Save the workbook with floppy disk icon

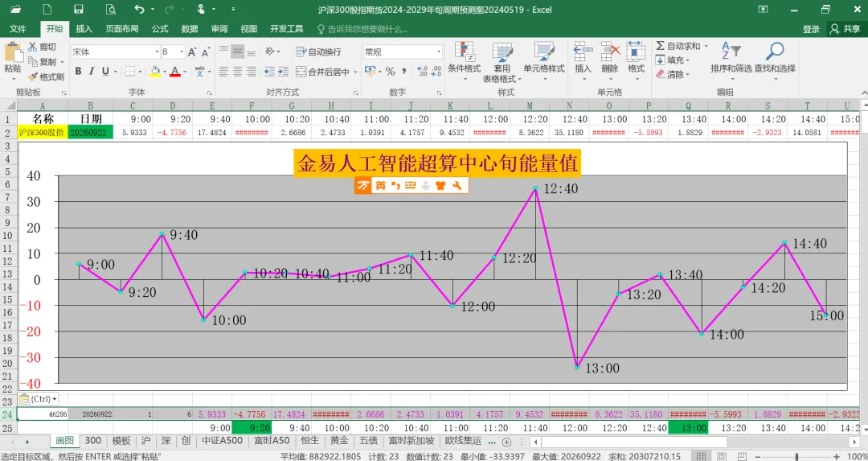coord(79,9)
